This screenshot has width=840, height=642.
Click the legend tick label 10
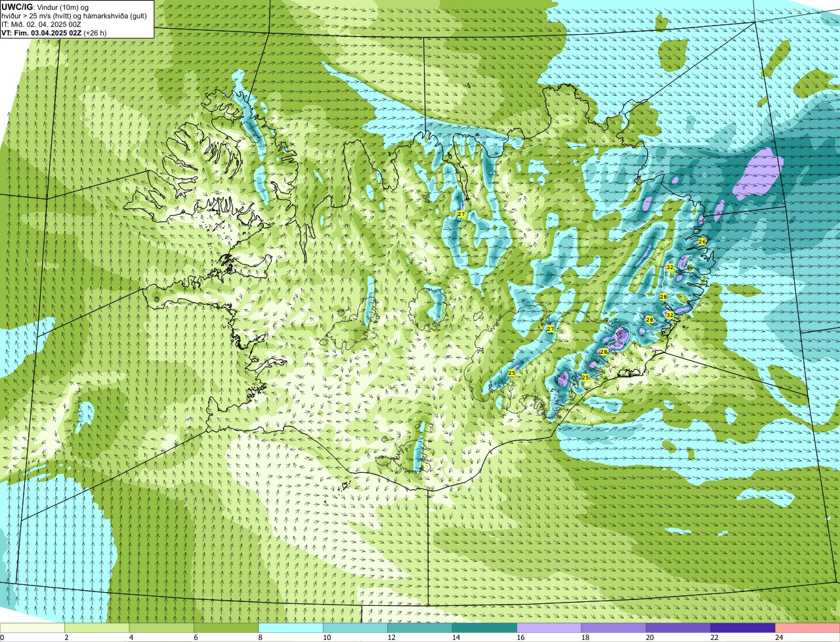tap(327, 637)
